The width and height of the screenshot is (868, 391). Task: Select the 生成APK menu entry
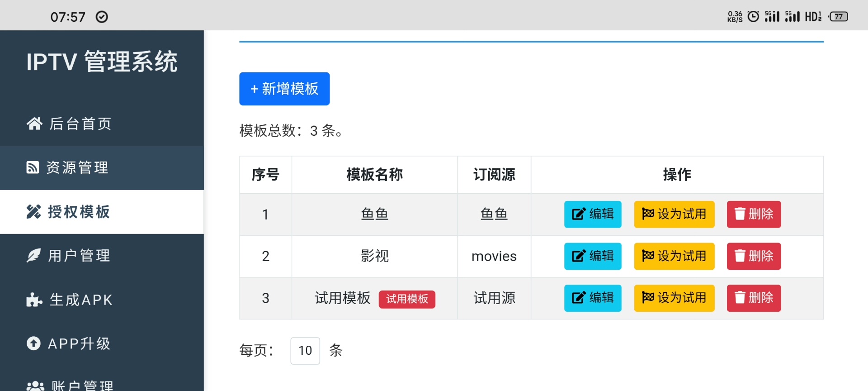pyautogui.click(x=81, y=300)
